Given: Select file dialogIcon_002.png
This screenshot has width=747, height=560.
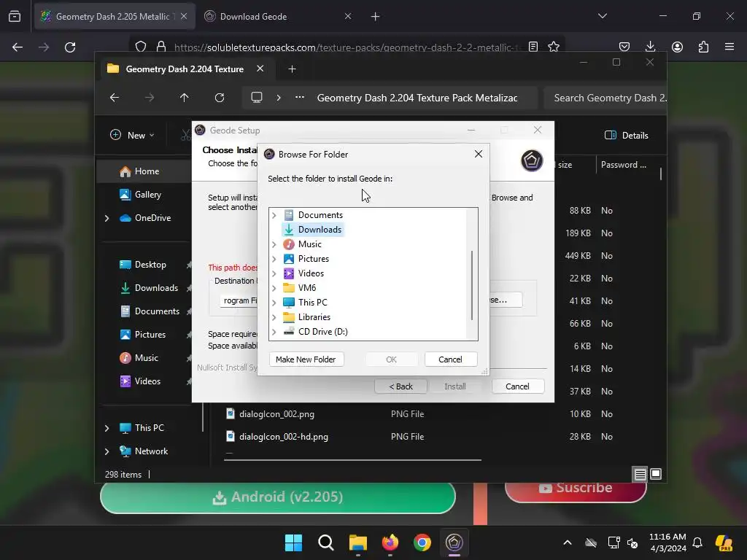Looking at the screenshot, I should pos(276,414).
